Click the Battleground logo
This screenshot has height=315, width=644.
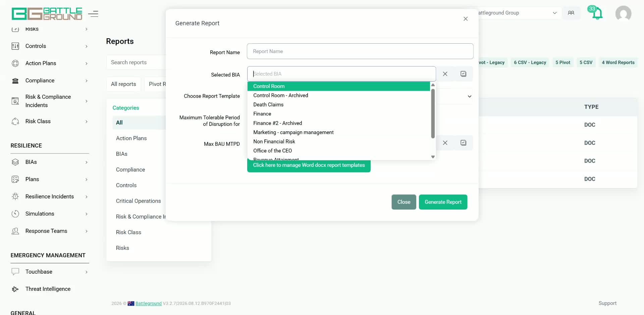[x=47, y=14]
